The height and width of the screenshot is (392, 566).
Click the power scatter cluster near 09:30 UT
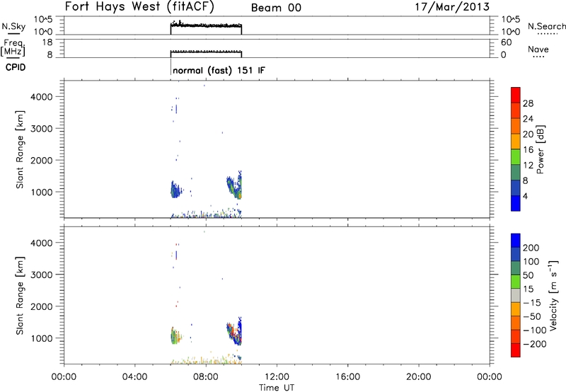[x=234, y=185]
